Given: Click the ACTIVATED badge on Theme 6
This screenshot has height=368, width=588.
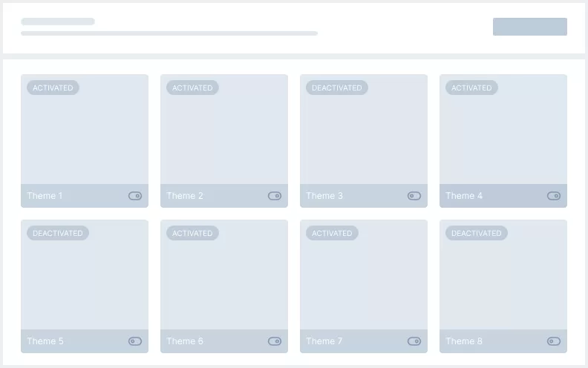Looking at the screenshot, I should 192,233.
